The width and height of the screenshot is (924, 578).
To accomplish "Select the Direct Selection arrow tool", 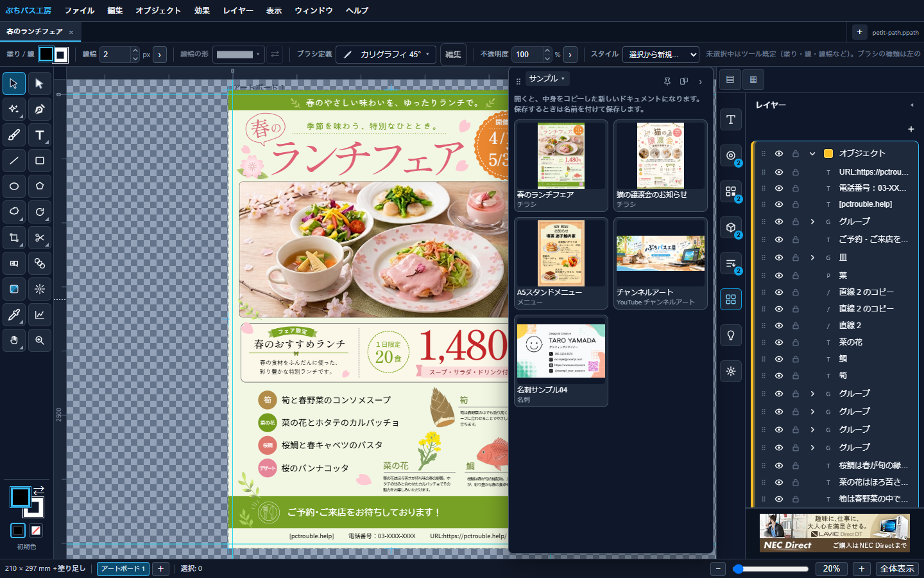I will pyautogui.click(x=40, y=83).
